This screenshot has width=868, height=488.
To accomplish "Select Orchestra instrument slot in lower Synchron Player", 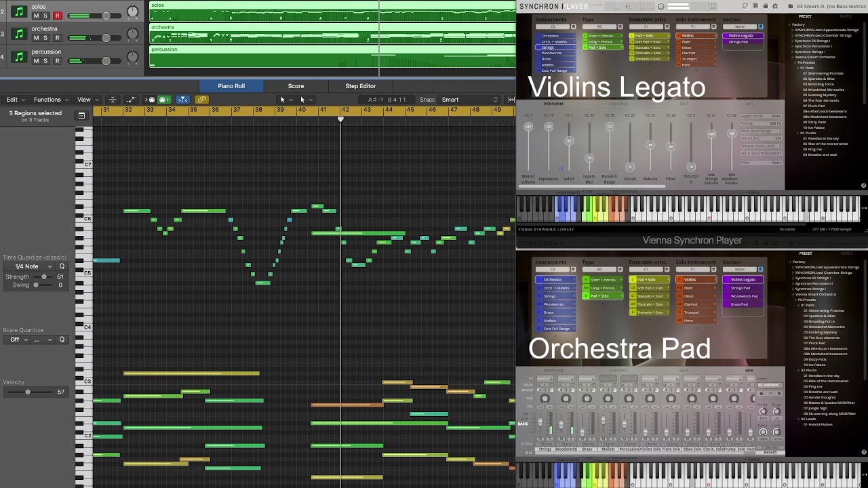I will pos(555,279).
